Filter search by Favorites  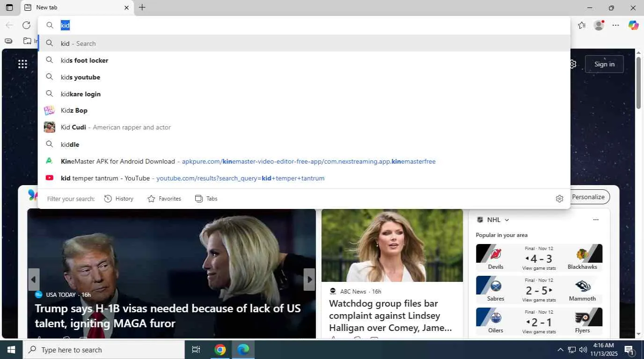click(164, 199)
